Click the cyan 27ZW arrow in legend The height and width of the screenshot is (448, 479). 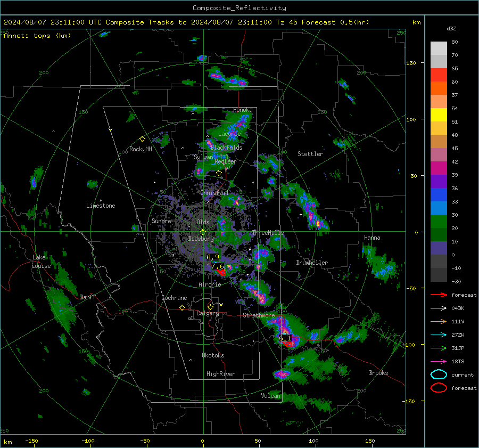(x=439, y=335)
